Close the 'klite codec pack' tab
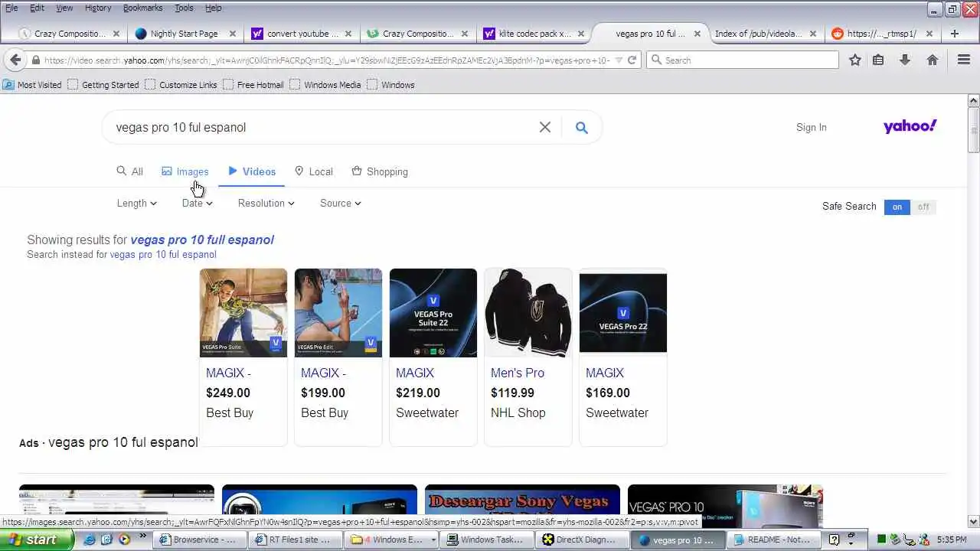 pyautogui.click(x=581, y=34)
